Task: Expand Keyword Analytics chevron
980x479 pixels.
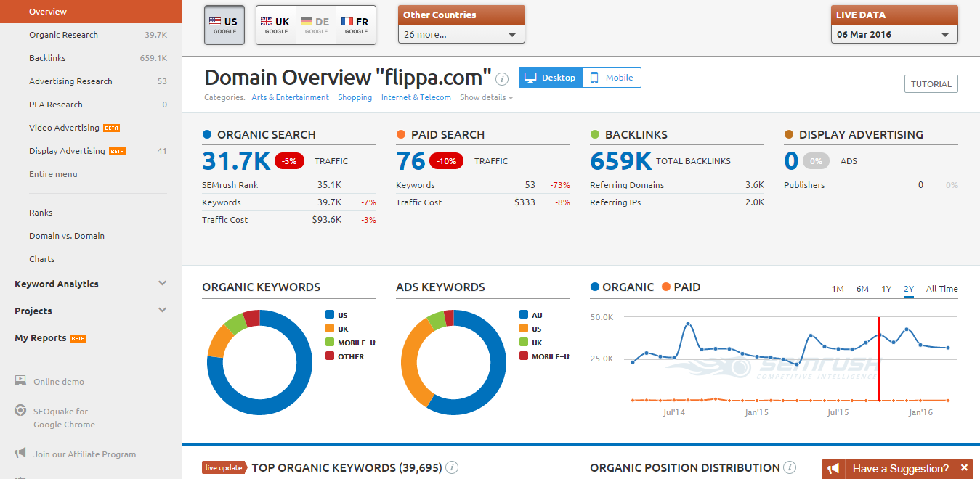Action: (163, 284)
